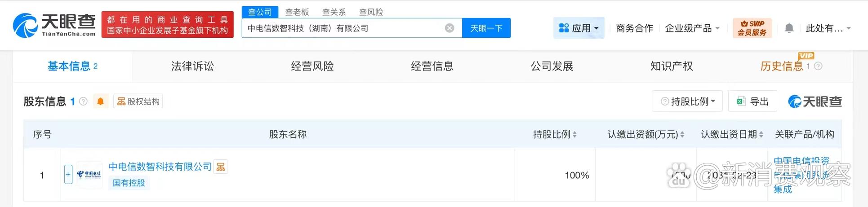The width and height of the screenshot is (868, 207).
Task: Switch to the 查老板 search tab
Action: coord(297,12)
